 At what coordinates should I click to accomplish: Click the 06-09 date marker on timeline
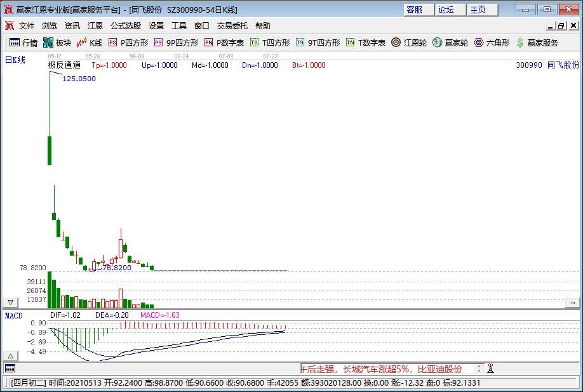click(x=137, y=56)
